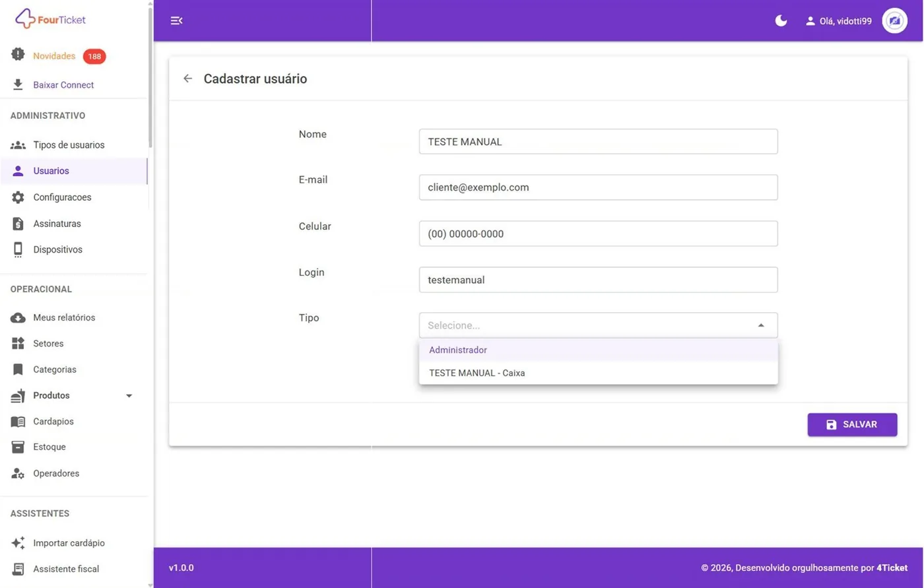The height and width of the screenshot is (588, 924).
Task: Click the Cadastrar usuário heading
Action: click(x=255, y=79)
